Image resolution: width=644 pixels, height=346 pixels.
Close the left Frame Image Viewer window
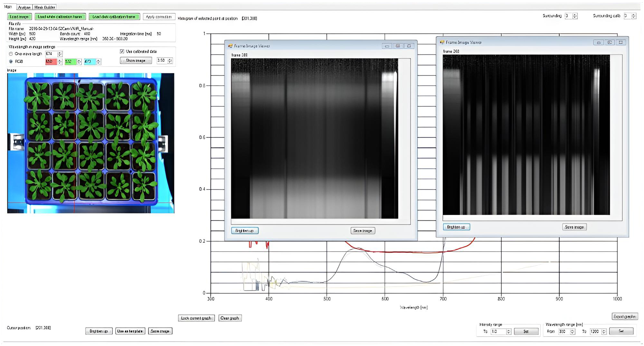[x=409, y=46]
